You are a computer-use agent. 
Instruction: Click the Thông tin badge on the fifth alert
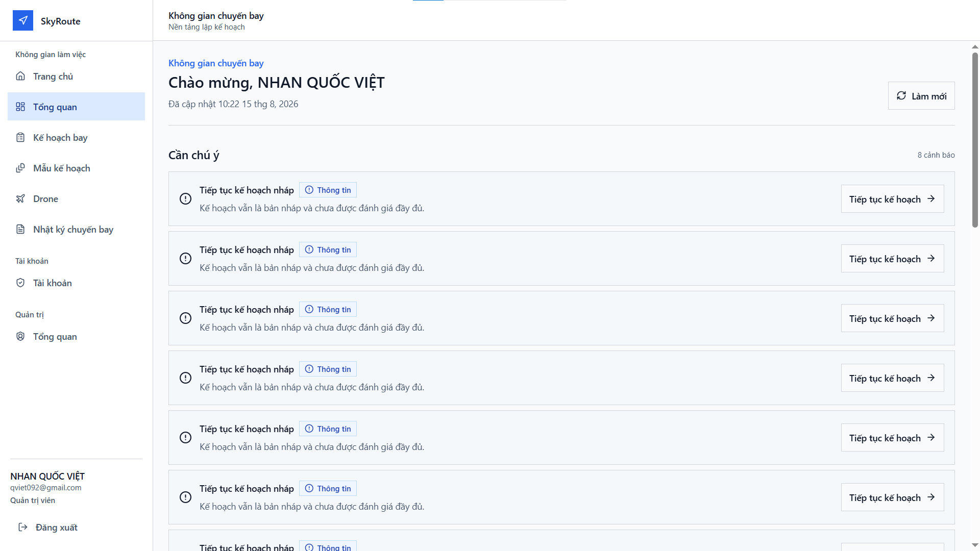click(x=328, y=429)
